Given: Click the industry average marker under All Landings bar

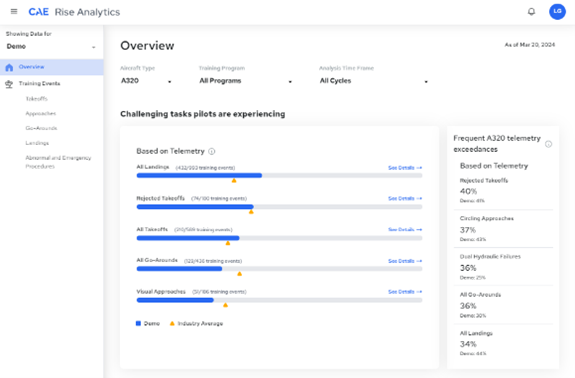Looking at the screenshot, I should 234,180.
